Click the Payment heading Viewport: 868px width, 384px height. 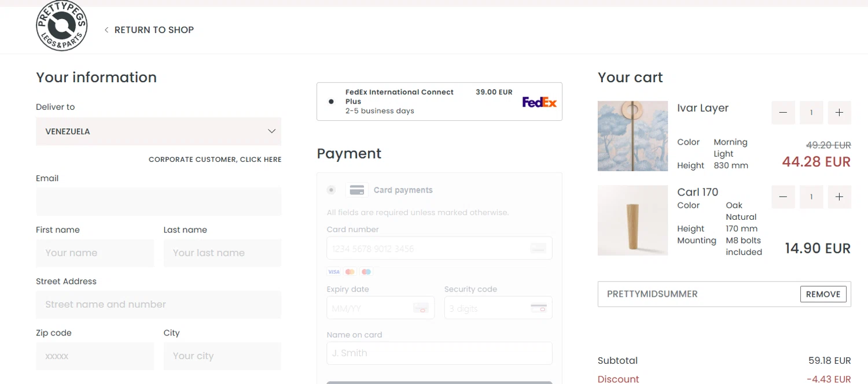point(349,154)
